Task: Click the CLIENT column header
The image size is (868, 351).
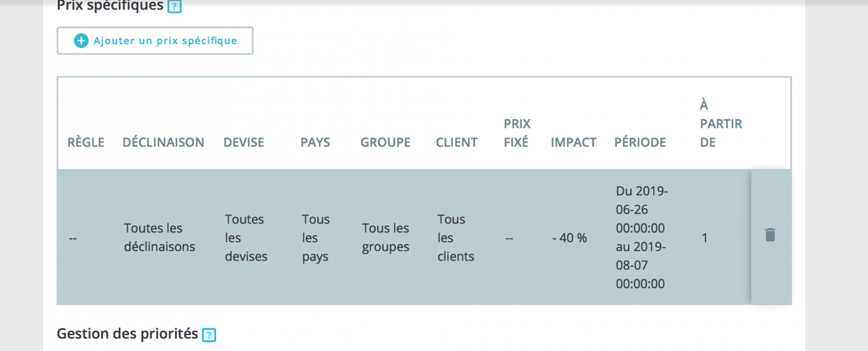Action: click(x=457, y=142)
